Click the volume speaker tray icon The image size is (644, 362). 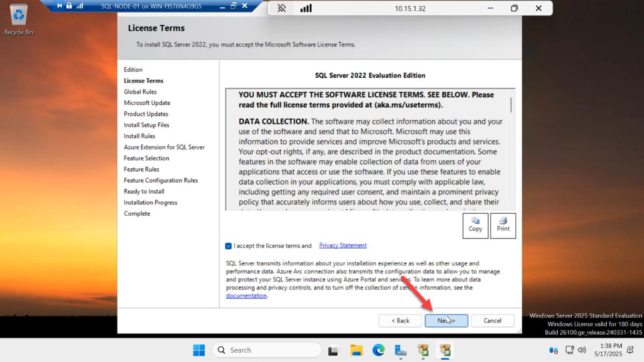coord(582,350)
